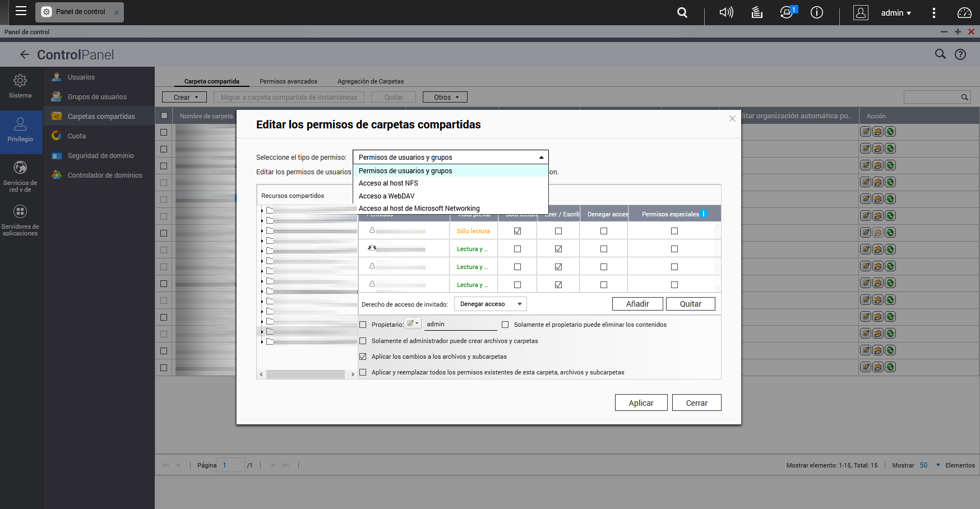Click Quitar button in permissions dialog

click(x=691, y=304)
